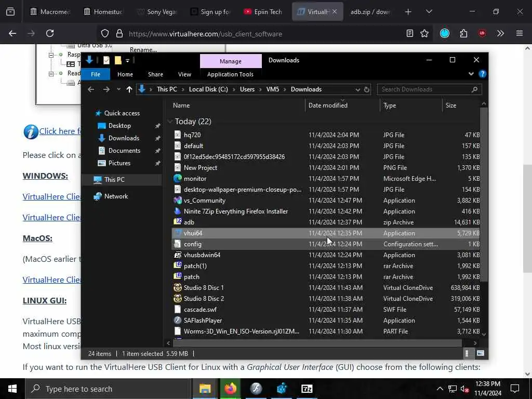This screenshot has height=399, width=532.
Task: Select the Ninite installer file icon
Action: 178,211
